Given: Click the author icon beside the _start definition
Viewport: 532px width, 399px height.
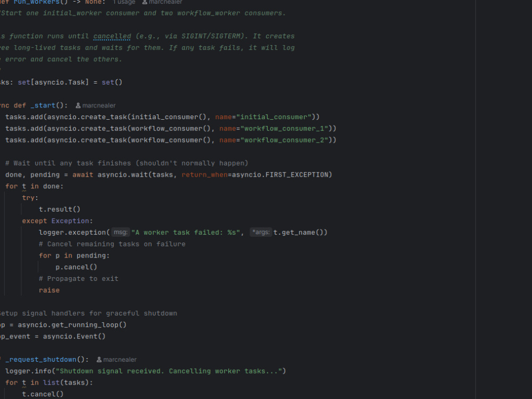Looking at the screenshot, I should 78,105.
